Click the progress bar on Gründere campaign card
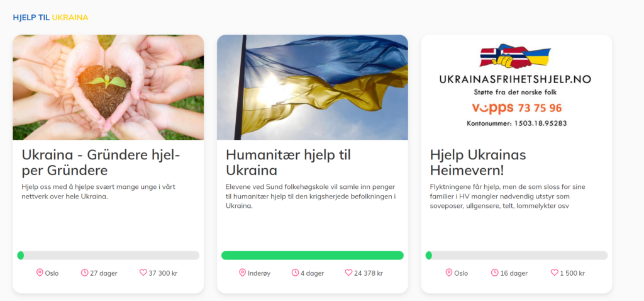644x301 pixels. click(108, 256)
